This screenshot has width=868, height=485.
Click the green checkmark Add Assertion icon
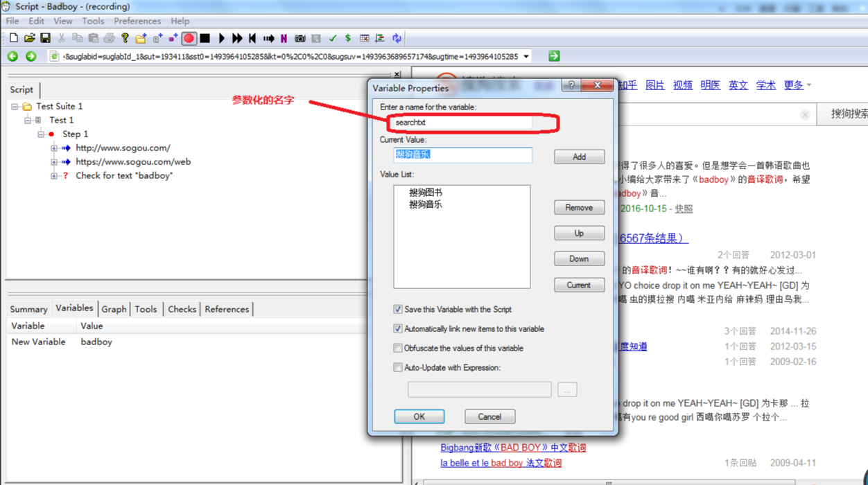332,38
